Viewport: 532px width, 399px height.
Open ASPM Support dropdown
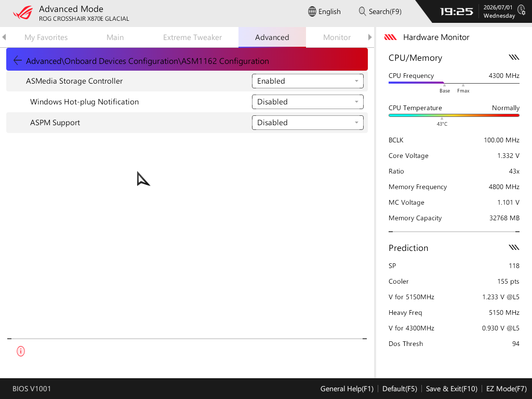(x=308, y=123)
